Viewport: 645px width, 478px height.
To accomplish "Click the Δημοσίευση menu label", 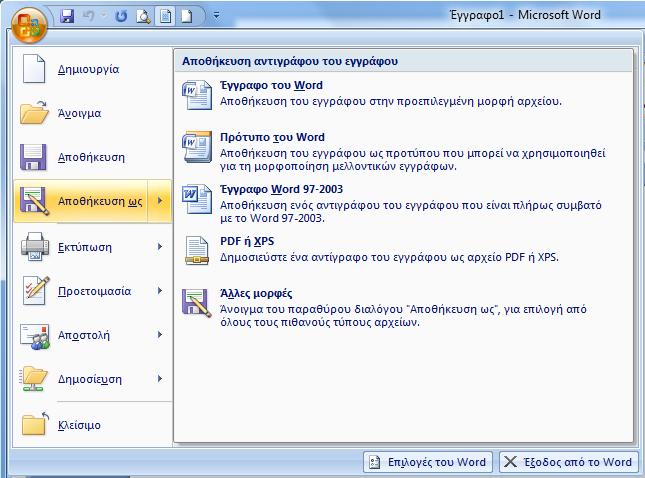I will pos(90,379).
